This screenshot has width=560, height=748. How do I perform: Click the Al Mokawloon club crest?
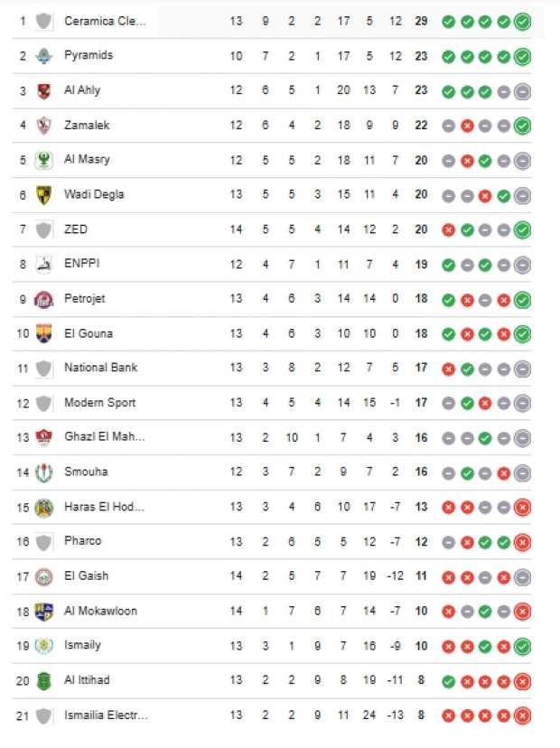click(x=43, y=611)
